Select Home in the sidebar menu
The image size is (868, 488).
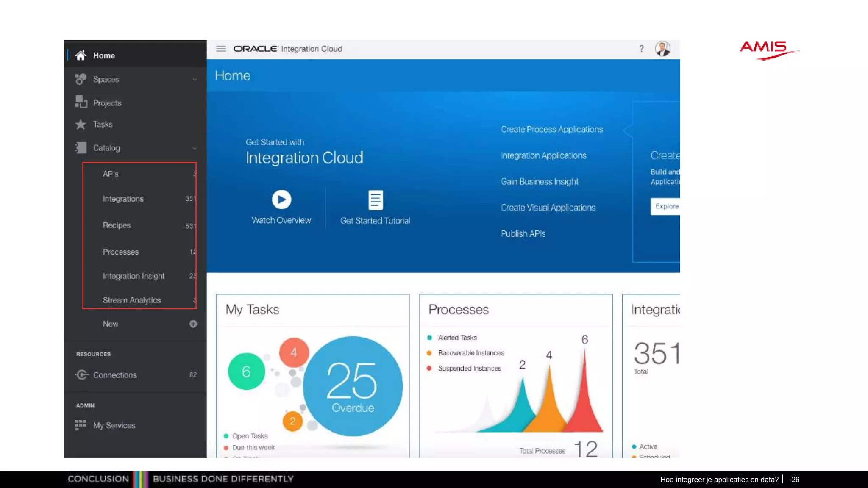(104, 55)
